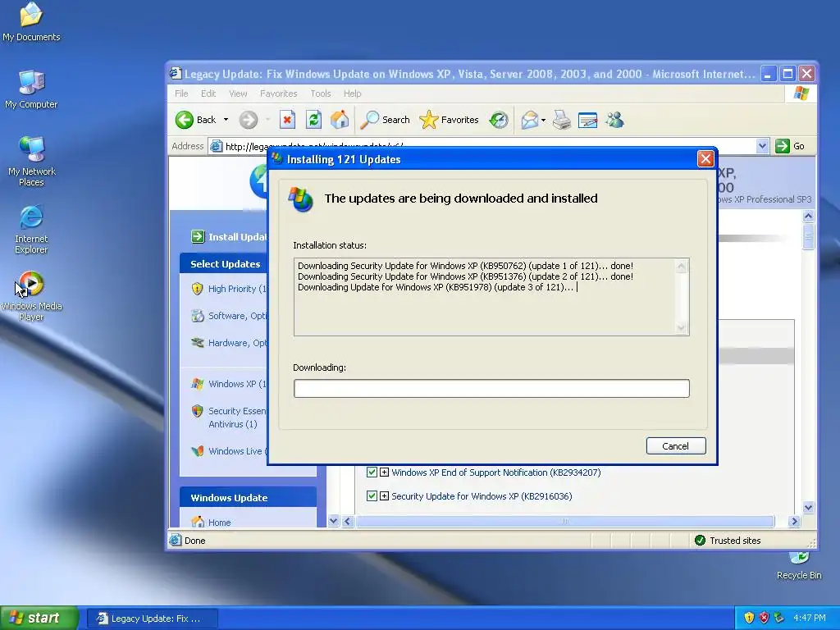840x630 pixels.
Task: Open the My Network Places desktop icon
Action: [31, 162]
